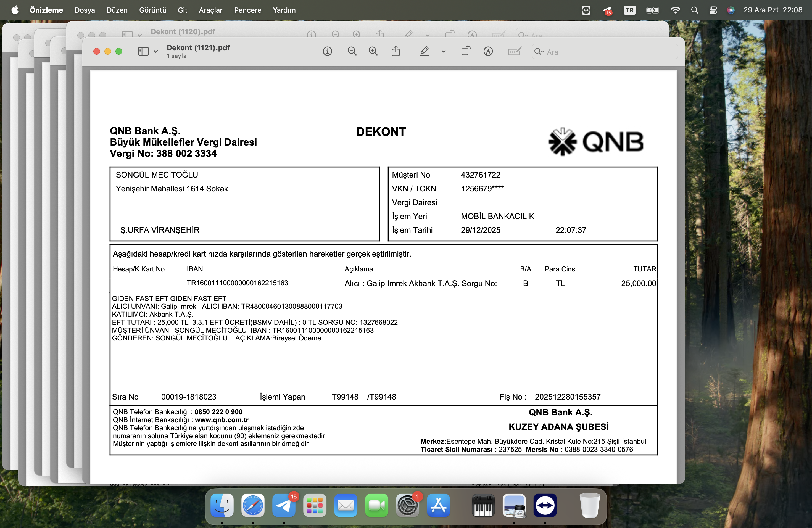Click the Telegram status icon in menu bar
The height and width of the screenshot is (528, 812).
607,10
